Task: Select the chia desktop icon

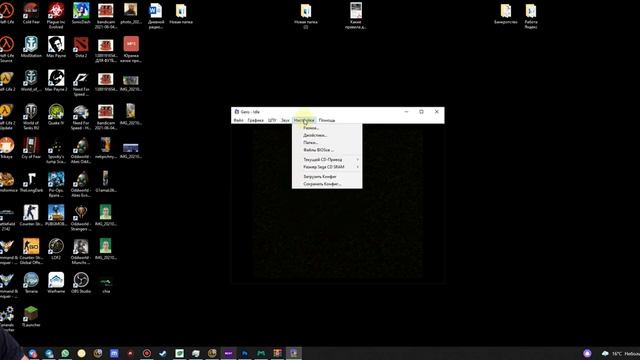Action: tap(106, 284)
